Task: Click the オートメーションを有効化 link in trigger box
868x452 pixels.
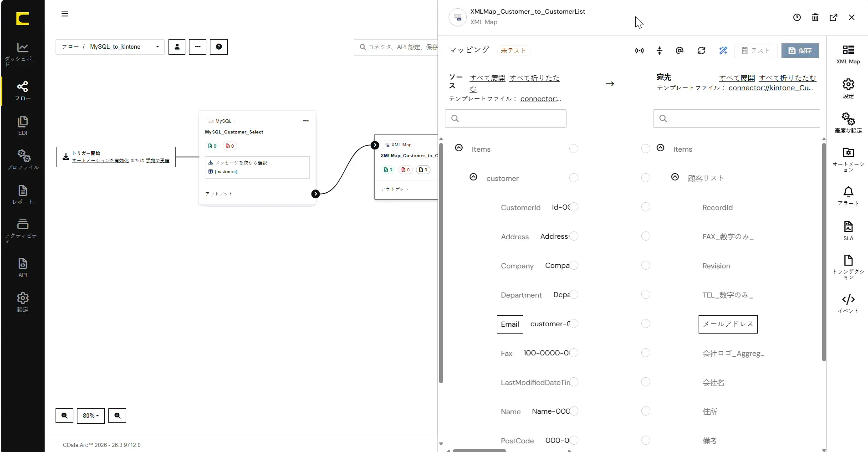Action: point(100,160)
